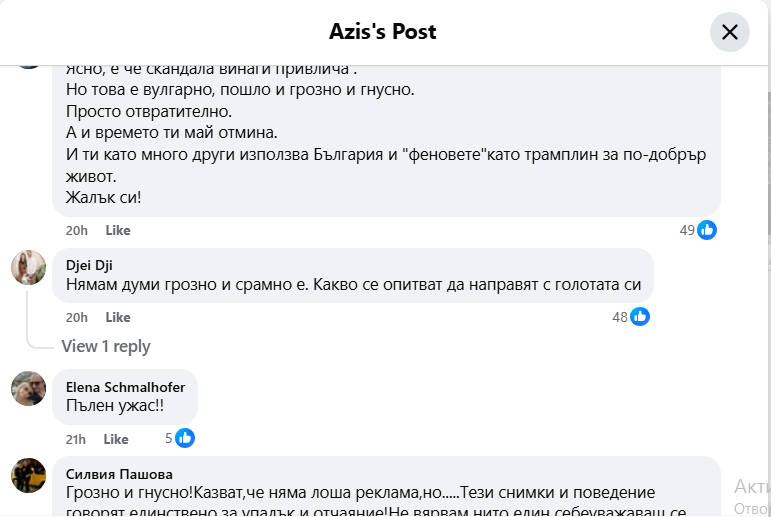The image size is (771, 517).
Task: Open Djei Dji profile name link
Action: [x=87, y=266]
